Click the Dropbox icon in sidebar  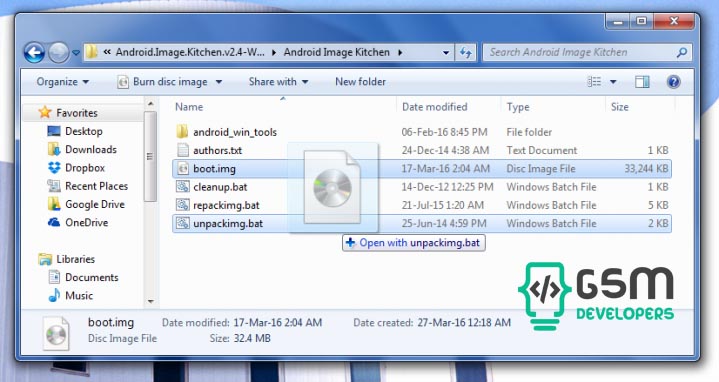click(x=54, y=168)
